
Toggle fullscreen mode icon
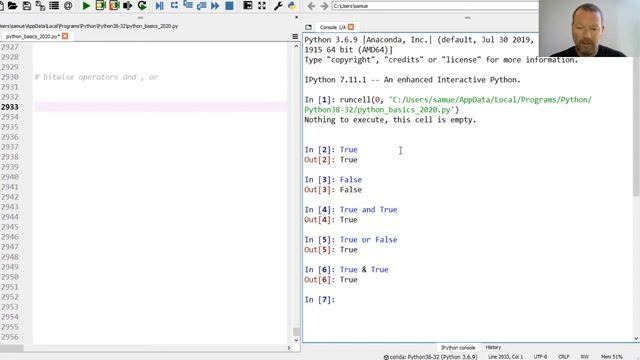tap(262, 6)
